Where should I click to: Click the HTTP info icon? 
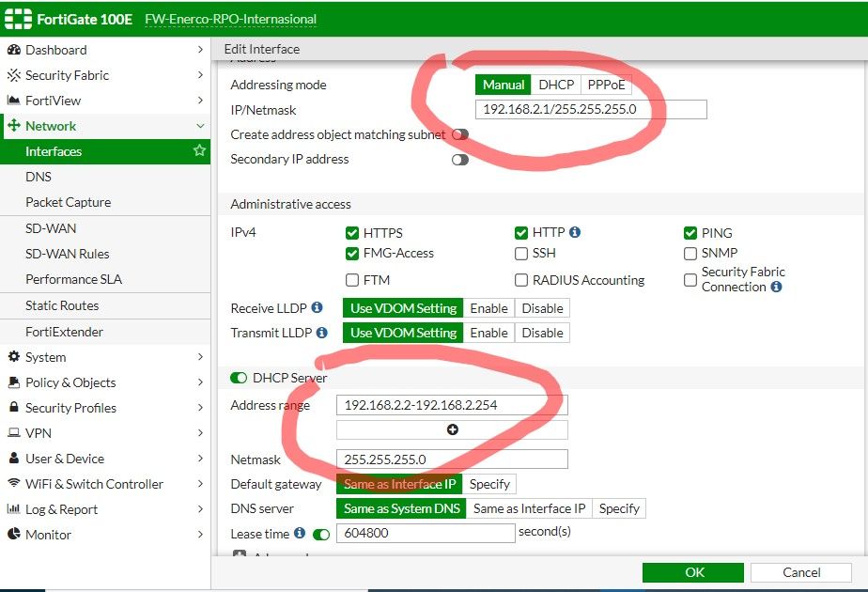click(x=575, y=232)
